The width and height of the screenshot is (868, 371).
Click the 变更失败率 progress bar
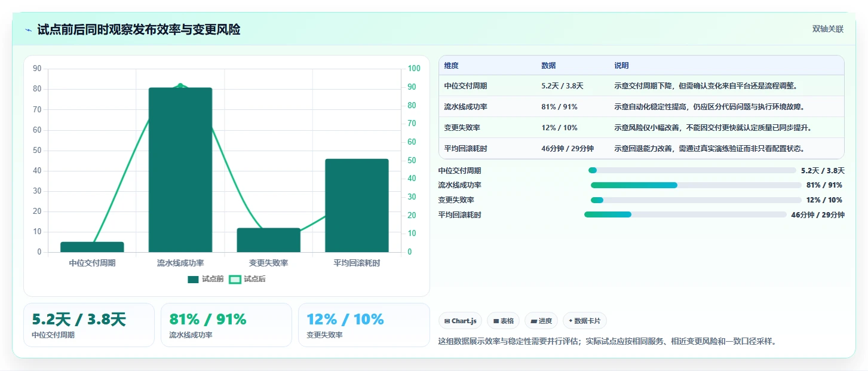696,200
